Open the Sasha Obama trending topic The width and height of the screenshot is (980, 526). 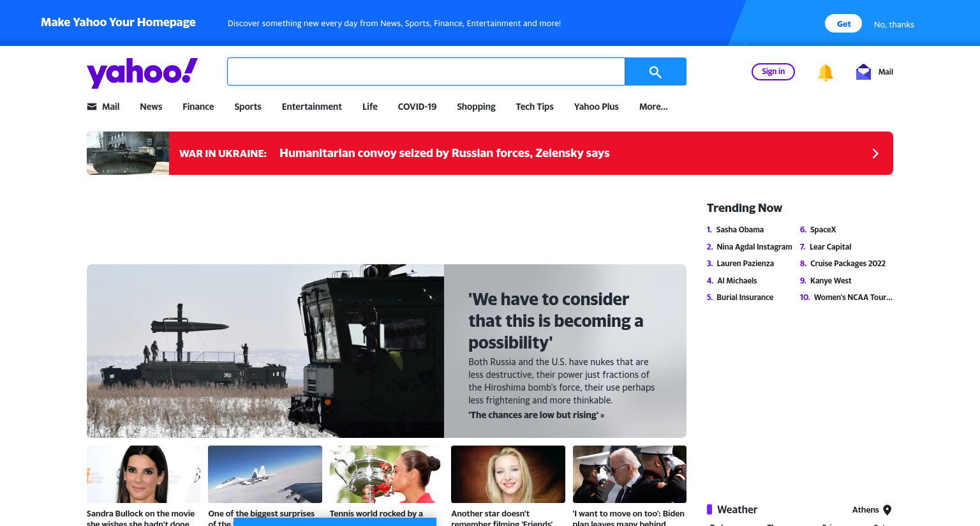coord(740,230)
